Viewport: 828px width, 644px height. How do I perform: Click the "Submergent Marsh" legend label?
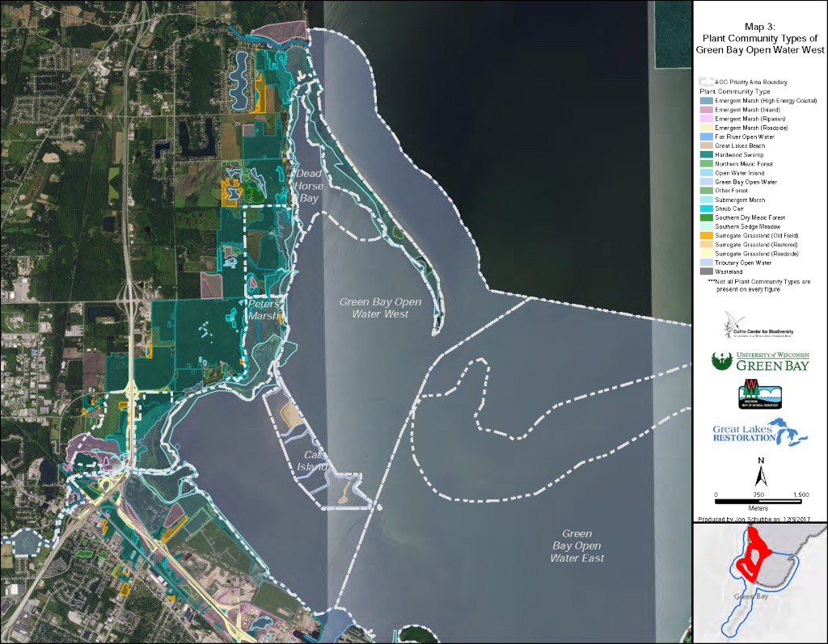(x=740, y=200)
